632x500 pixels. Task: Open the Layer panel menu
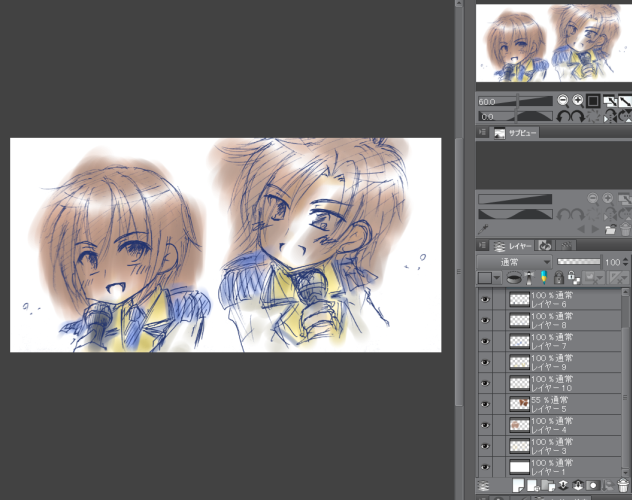[x=482, y=245]
